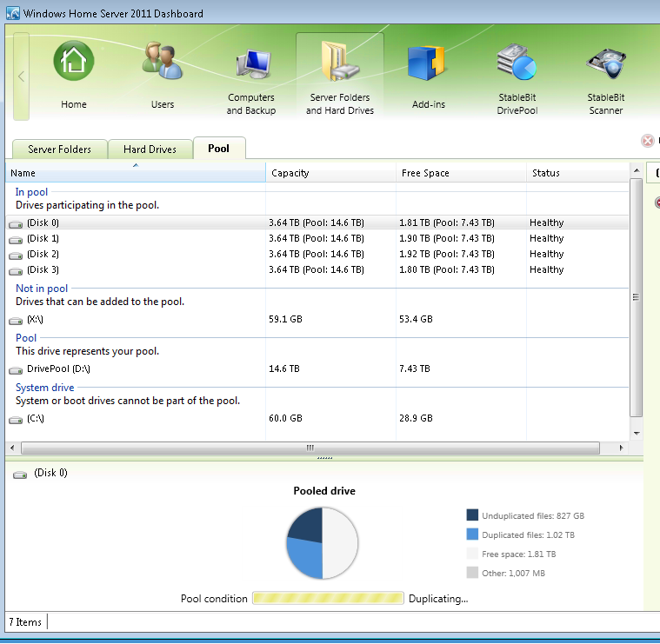Click the (Disk 0) icon in details pane
The width and height of the screenshot is (660, 644).
click(20, 475)
